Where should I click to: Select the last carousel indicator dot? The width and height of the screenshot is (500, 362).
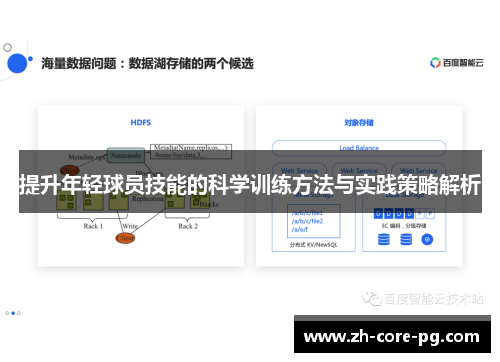click(x=19, y=313)
